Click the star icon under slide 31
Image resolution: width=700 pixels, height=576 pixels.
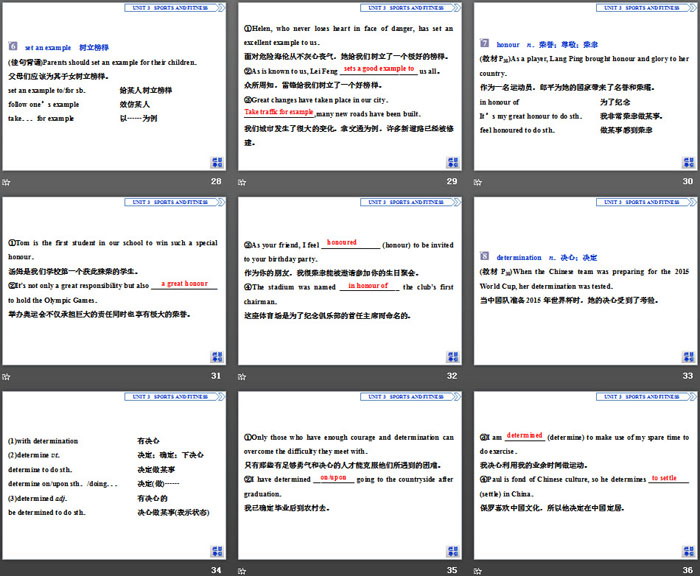[6, 377]
